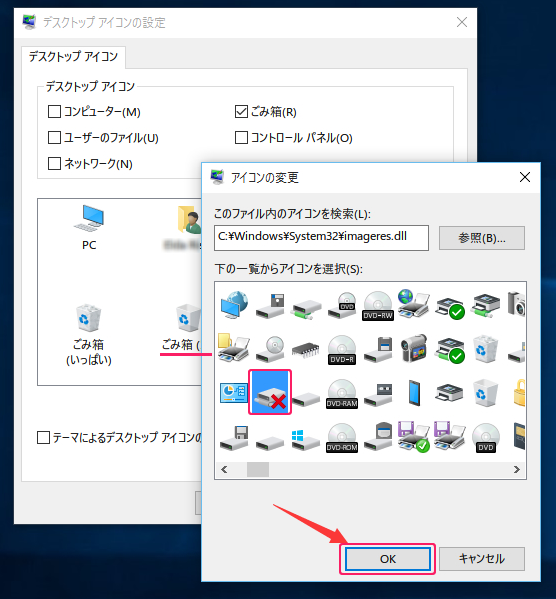The width and height of the screenshot is (556, 599).
Task: Open the デスクトップ アイコン tab
Action: coord(73,57)
